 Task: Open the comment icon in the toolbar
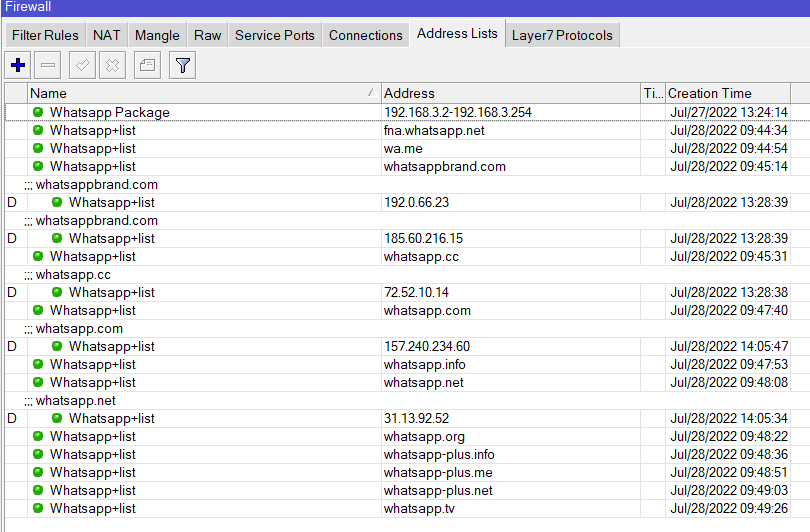click(x=147, y=65)
